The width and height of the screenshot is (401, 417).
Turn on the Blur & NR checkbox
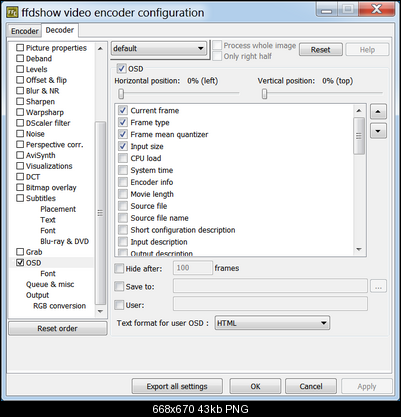coord(20,91)
